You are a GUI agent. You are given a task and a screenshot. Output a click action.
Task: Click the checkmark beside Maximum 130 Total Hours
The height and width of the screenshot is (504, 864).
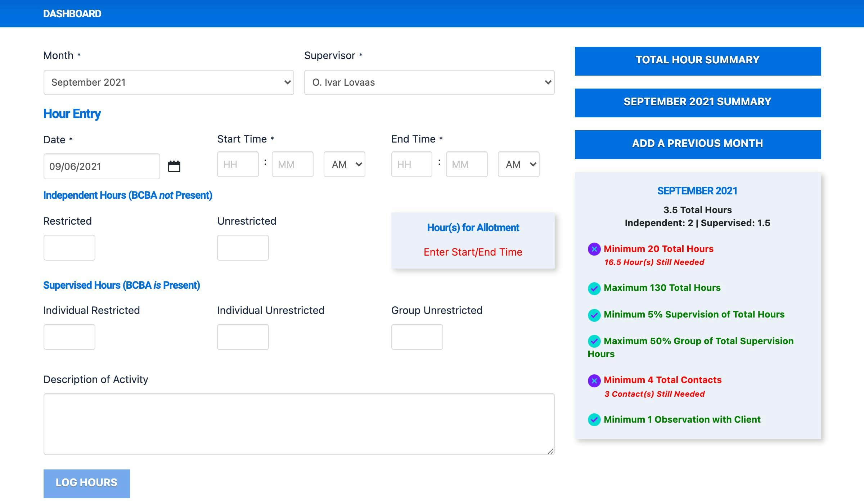[x=594, y=288]
